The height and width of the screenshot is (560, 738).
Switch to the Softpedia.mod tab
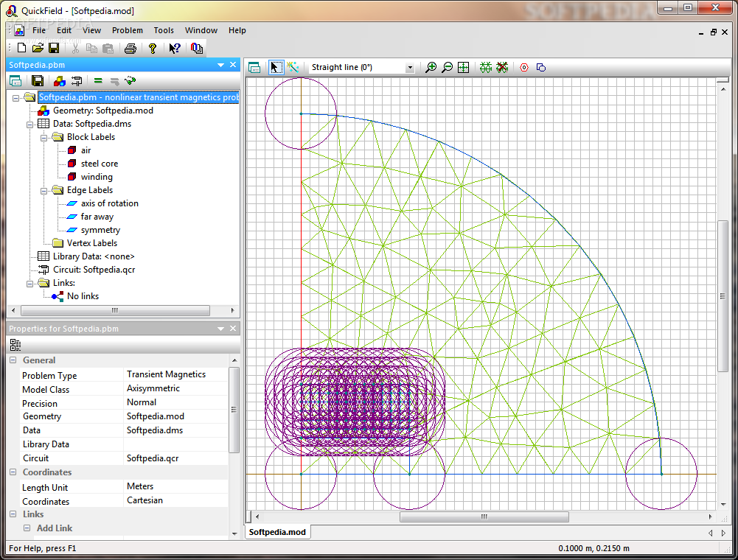(277, 532)
